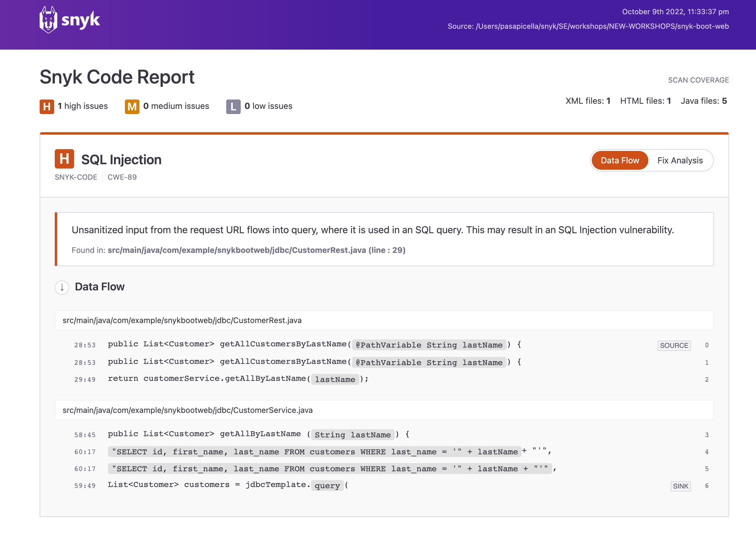Switch to the Fix Analysis view
The width and height of the screenshot is (756, 536).
point(679,160)
